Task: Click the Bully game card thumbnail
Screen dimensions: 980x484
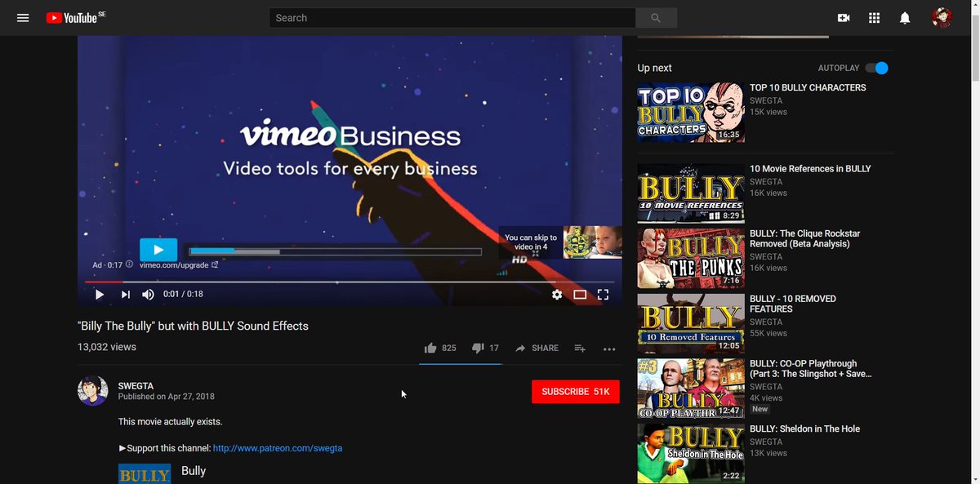Action: [145, 473]
